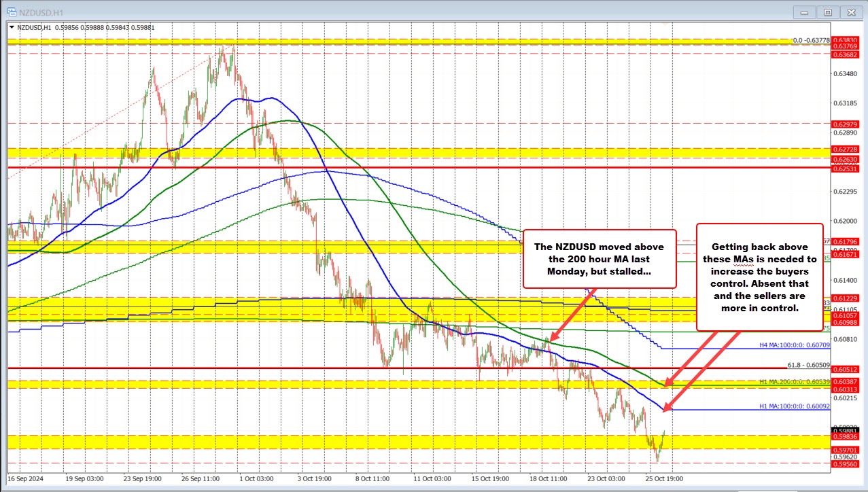Click the 1 Oct 03:00 time axis label

tap(256, 478)
